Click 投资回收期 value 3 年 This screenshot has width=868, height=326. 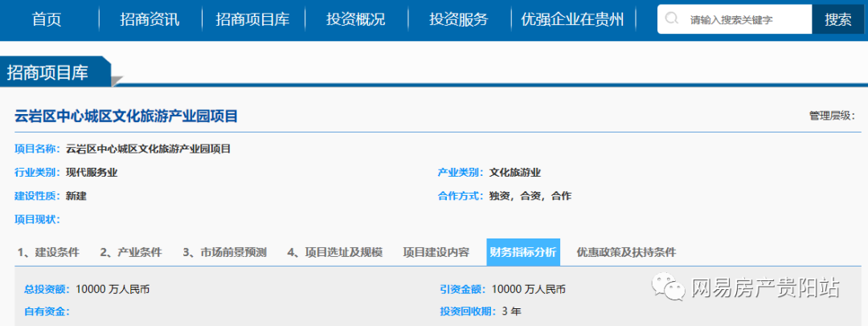click(511, 311)
